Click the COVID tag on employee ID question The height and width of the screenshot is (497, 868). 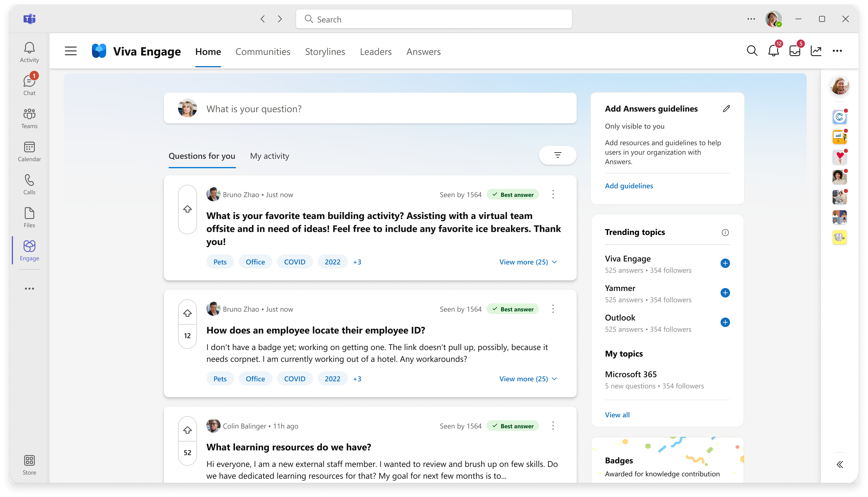[295, 379]
